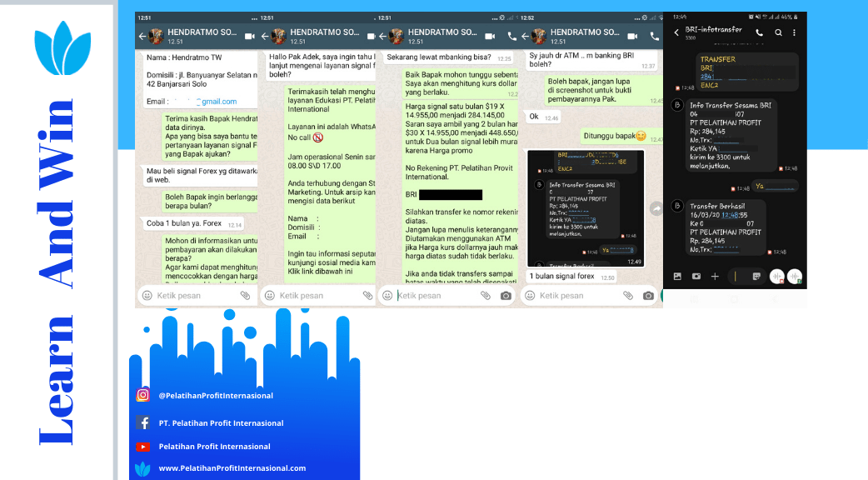This screenshot has width=868, height=480.
Task: Open transfer screenshot image in WhatsApp chat
Action: pyautogui.click(x=586, y=208)
